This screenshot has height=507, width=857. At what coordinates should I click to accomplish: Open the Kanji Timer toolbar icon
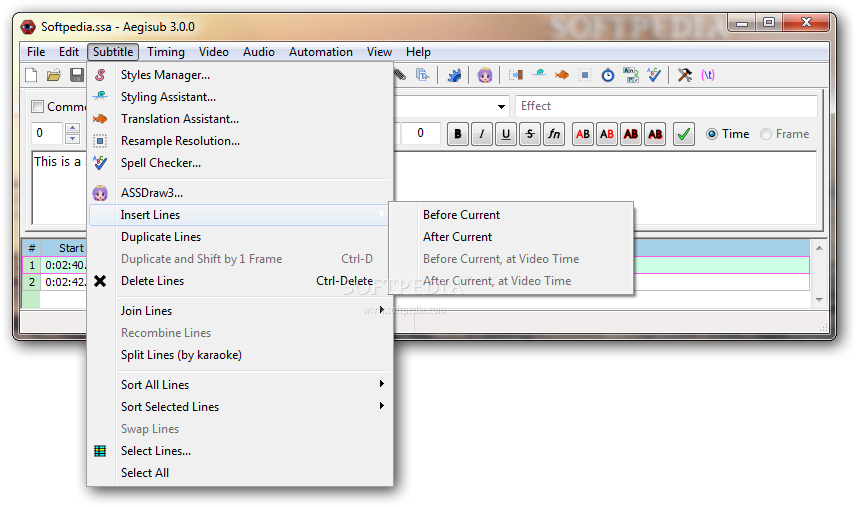tap(631, 75)
